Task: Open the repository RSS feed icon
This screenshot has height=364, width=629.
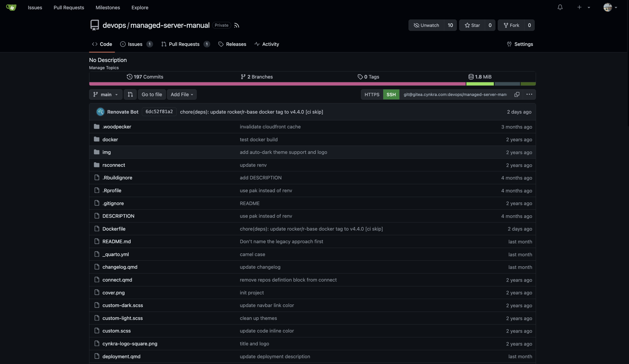Action: 237,25
